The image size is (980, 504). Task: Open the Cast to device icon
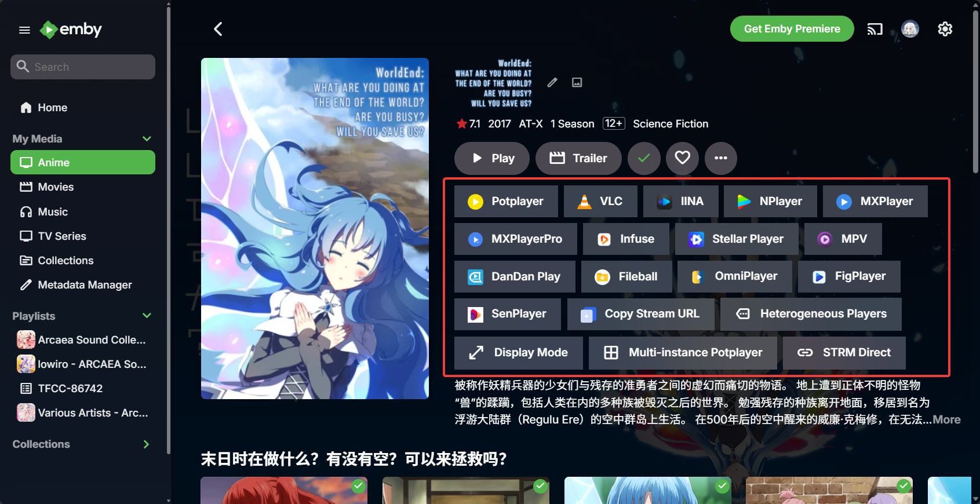click(875, 29)
